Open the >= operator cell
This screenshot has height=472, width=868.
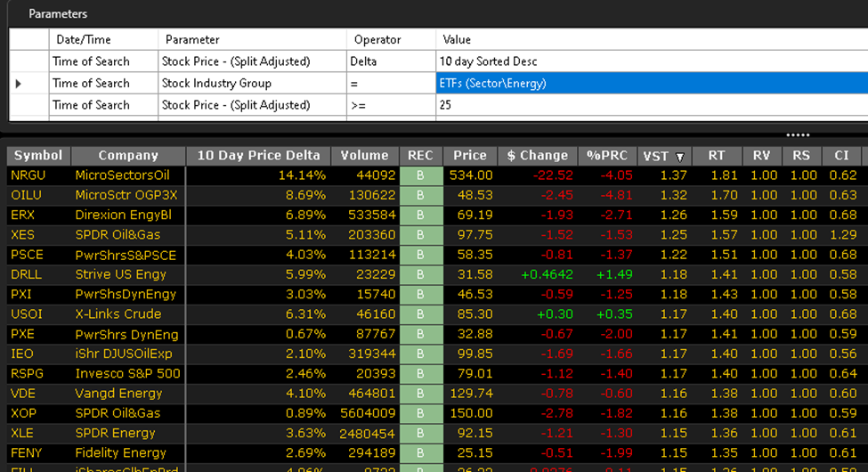click(x=391, y=105)
